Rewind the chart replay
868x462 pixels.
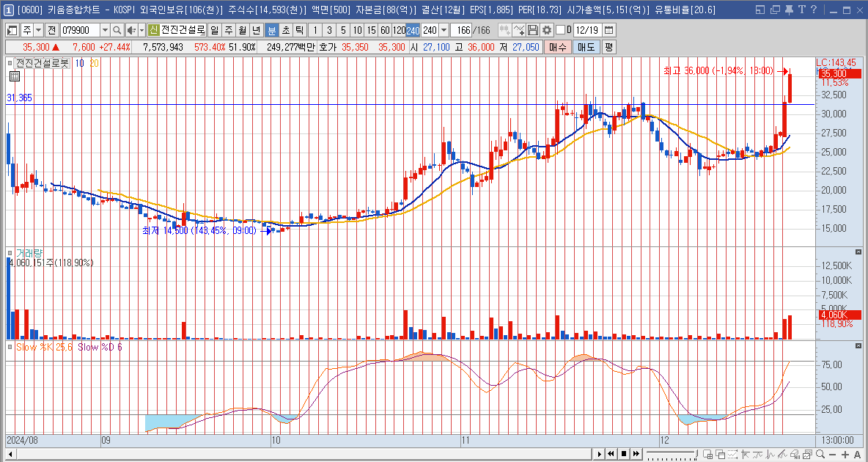[611, 454]
